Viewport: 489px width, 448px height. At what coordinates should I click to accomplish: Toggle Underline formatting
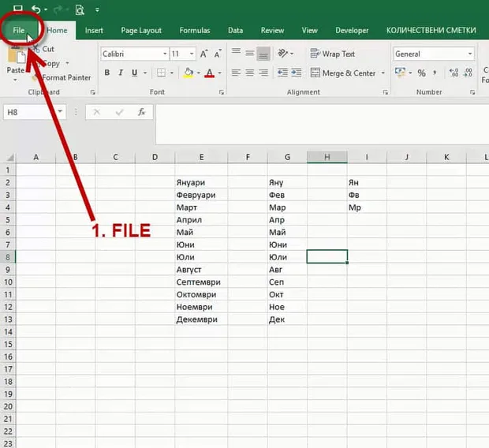(134, 73)
